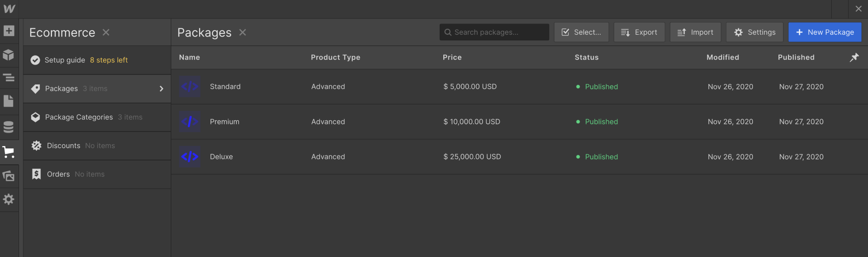
Task: Click the Export button
Action: 639,32
